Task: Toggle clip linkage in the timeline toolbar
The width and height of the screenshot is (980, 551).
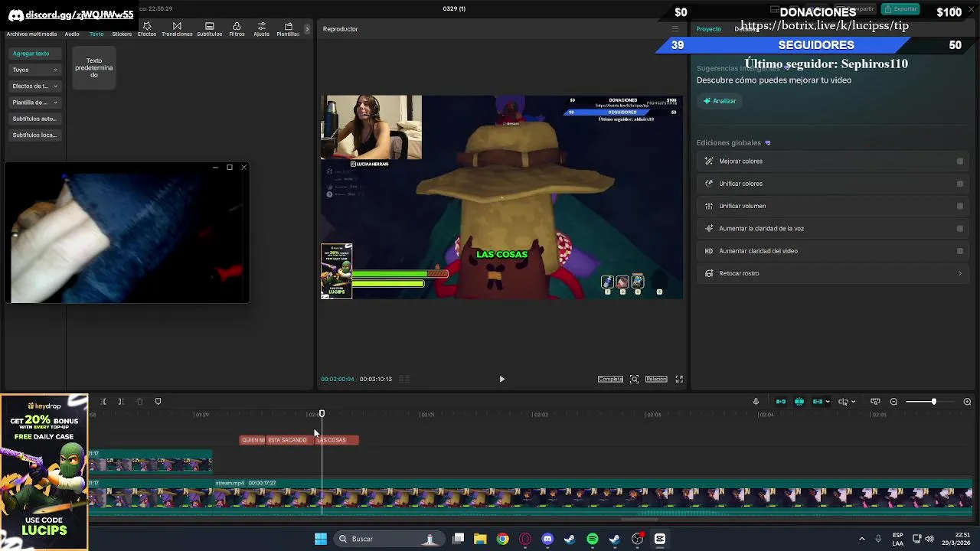Action: (818, 402)
